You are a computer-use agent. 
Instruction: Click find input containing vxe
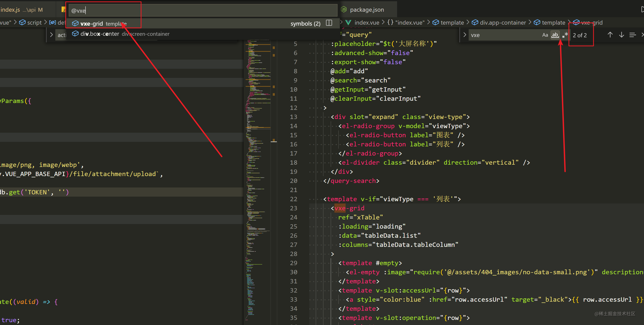(505, 35)
